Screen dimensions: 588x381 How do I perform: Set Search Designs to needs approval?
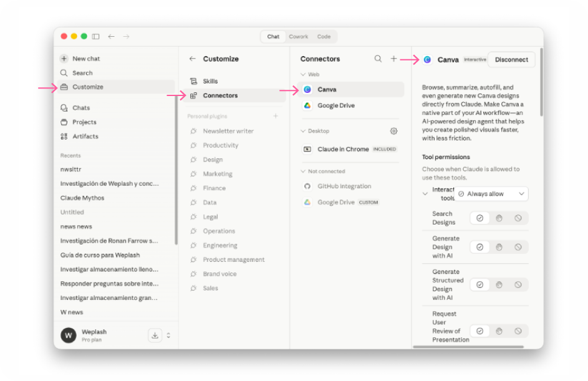(x=499, y=218)
